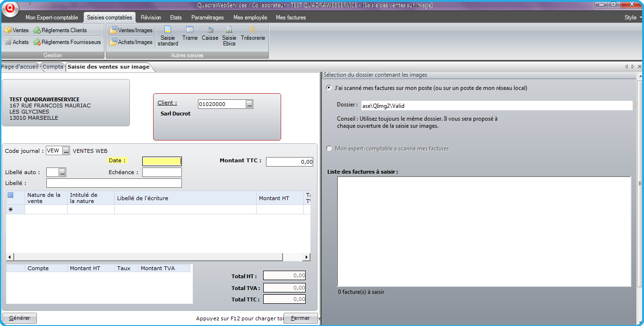
Task: Click the new-row asterisk marker in the grid
Action: (x=10, y=209)
